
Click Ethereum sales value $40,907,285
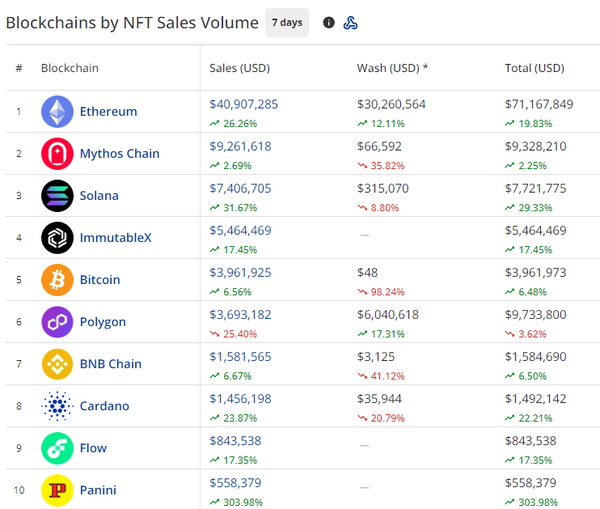click(x=244, y=103)
